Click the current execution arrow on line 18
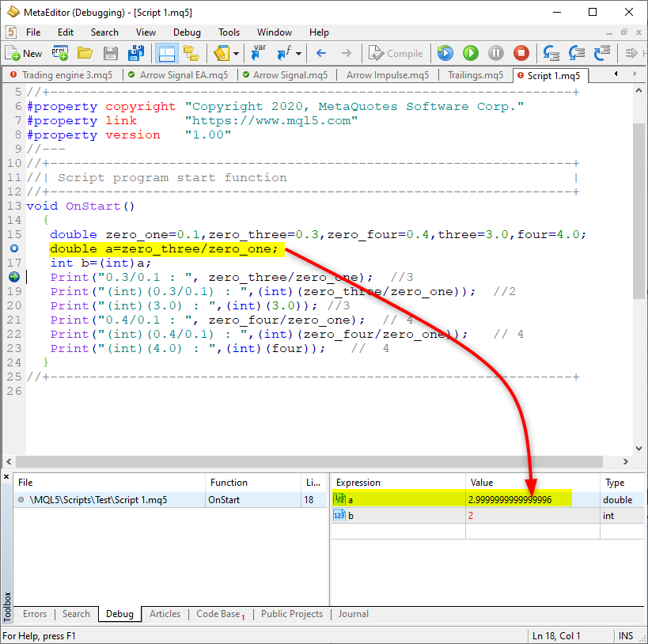The width and height of the screenshot is (648, 644). point(14,277)
